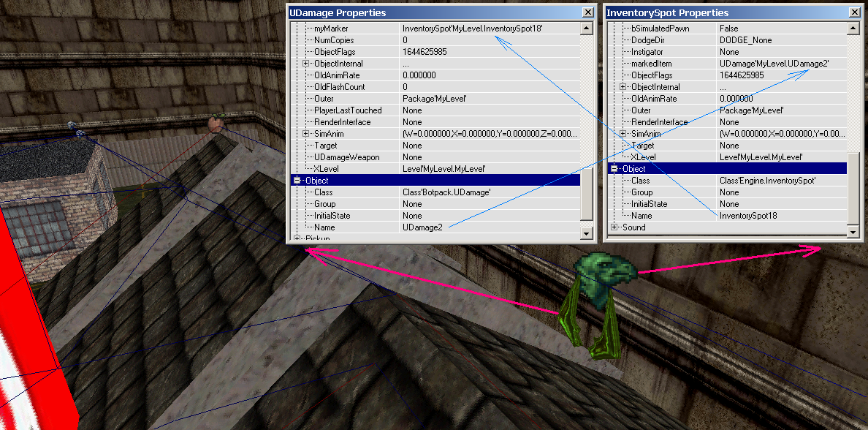Click the DODGE_None value
The height and width of the screenshot is (430, 868).
click(x=745, y=40)
